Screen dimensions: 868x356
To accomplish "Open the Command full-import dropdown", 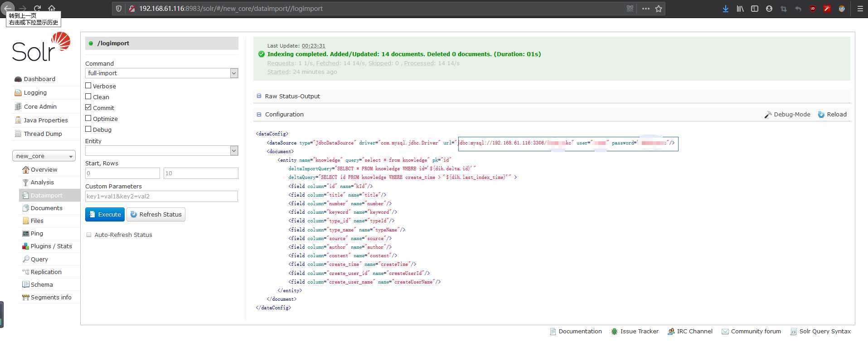I will click(162, 73).
